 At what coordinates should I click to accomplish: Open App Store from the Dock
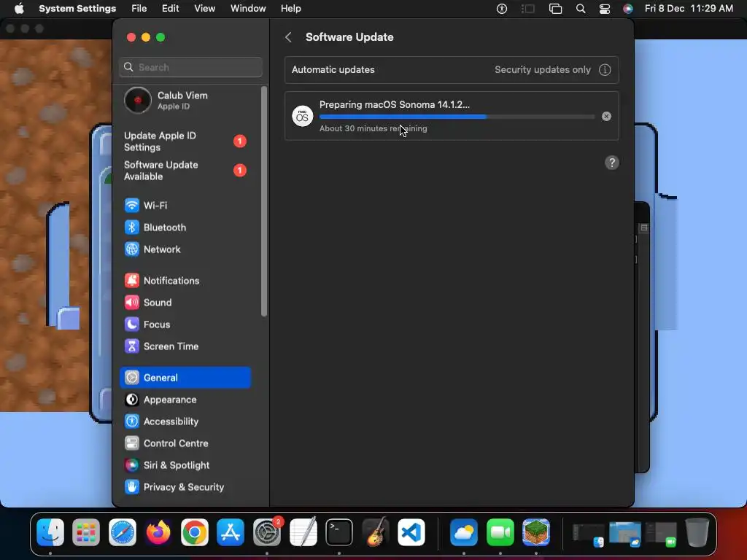pos(231,532)
